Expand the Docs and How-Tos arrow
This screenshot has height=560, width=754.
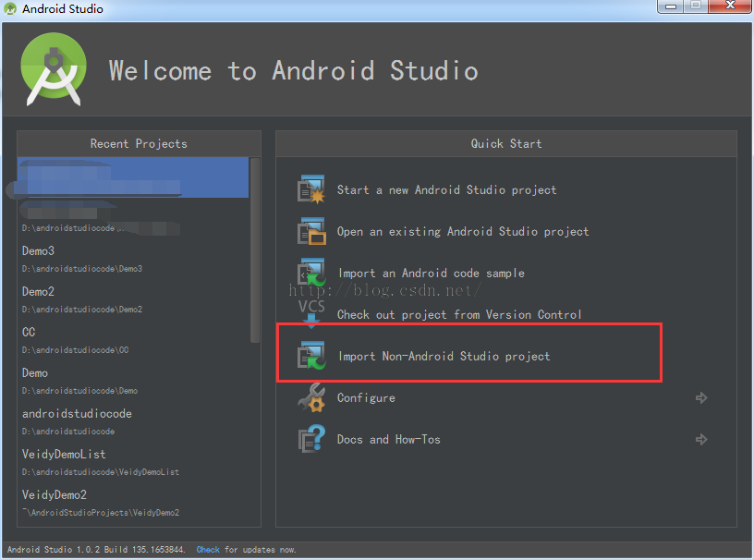click(x=701, y=439)
